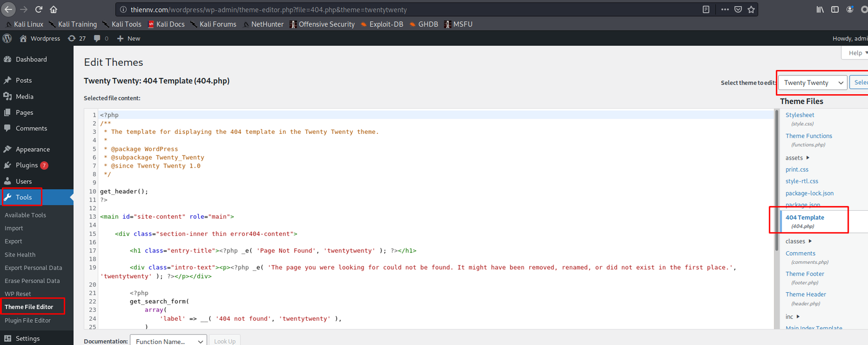Open print.css theme file
Viewport: 868px width, 345px height.
[x=797, y=170]
